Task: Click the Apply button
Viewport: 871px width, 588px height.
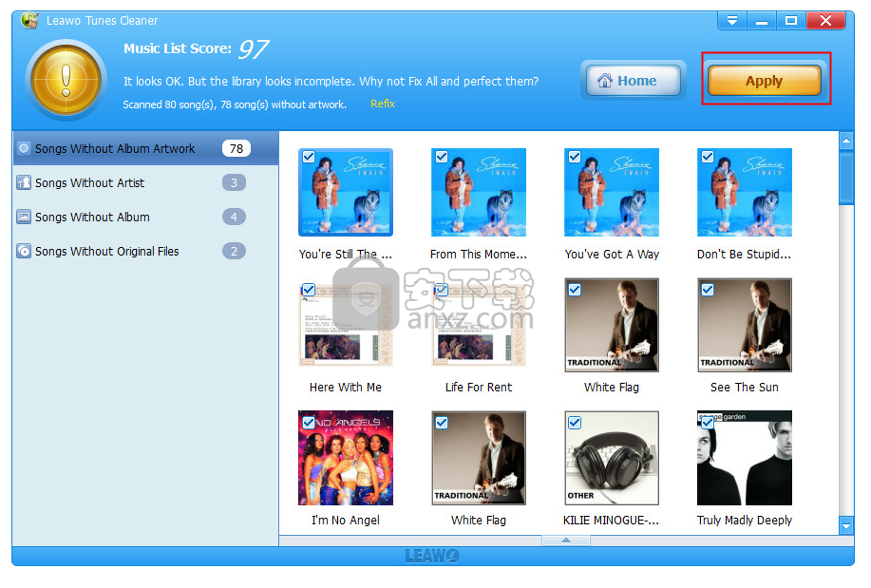Action: (x=764, y=81)
